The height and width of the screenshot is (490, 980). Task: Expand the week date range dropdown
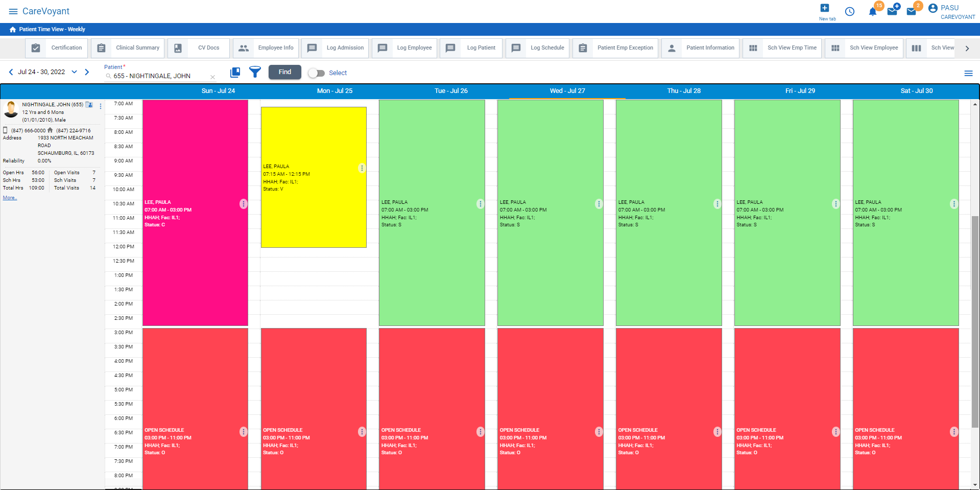75,72
